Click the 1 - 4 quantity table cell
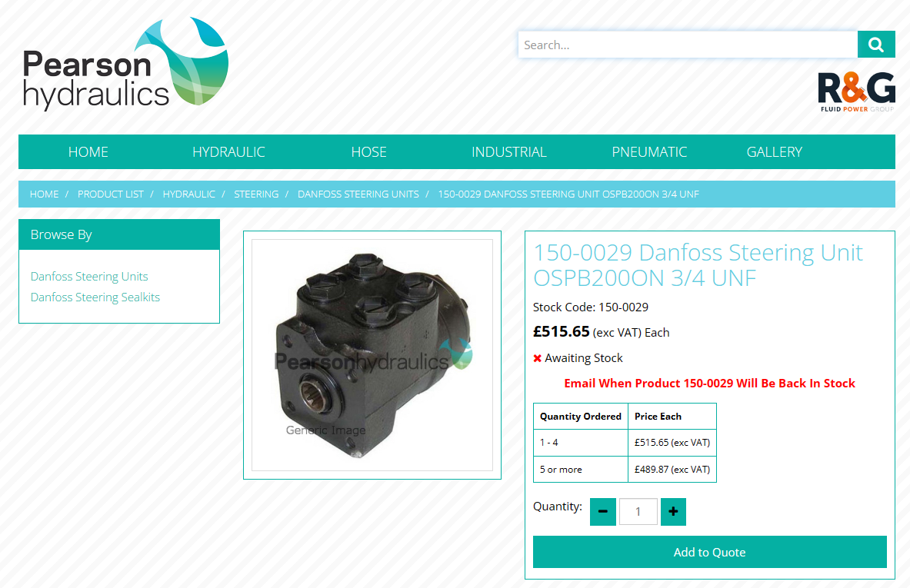 [x=580, y=443]
